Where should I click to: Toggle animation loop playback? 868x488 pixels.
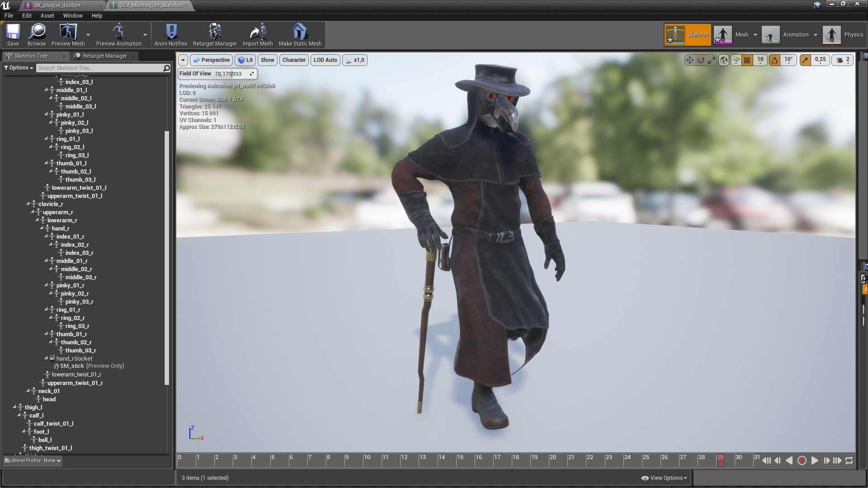(x=849, y=460)
